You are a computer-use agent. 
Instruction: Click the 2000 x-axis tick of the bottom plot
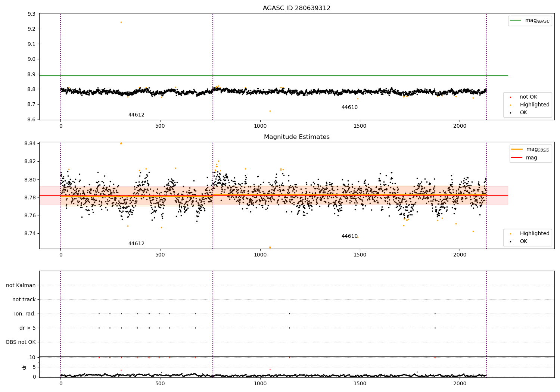pyautogui.click(x=460, y=383)
